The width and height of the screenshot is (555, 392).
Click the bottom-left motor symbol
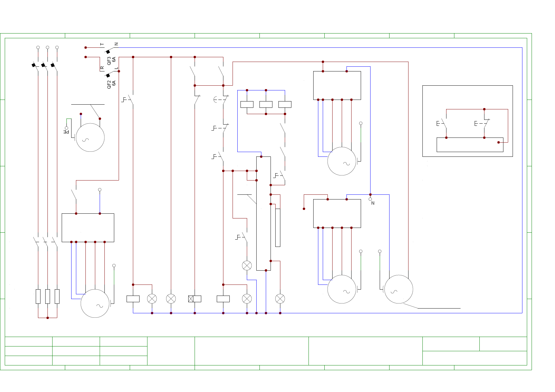(95, 303)
